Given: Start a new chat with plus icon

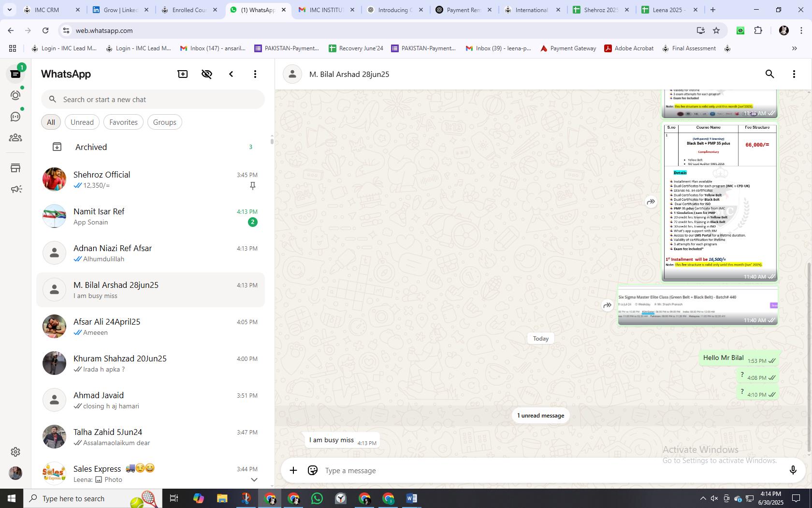Looking at the screenshot, I should [183, 74].
